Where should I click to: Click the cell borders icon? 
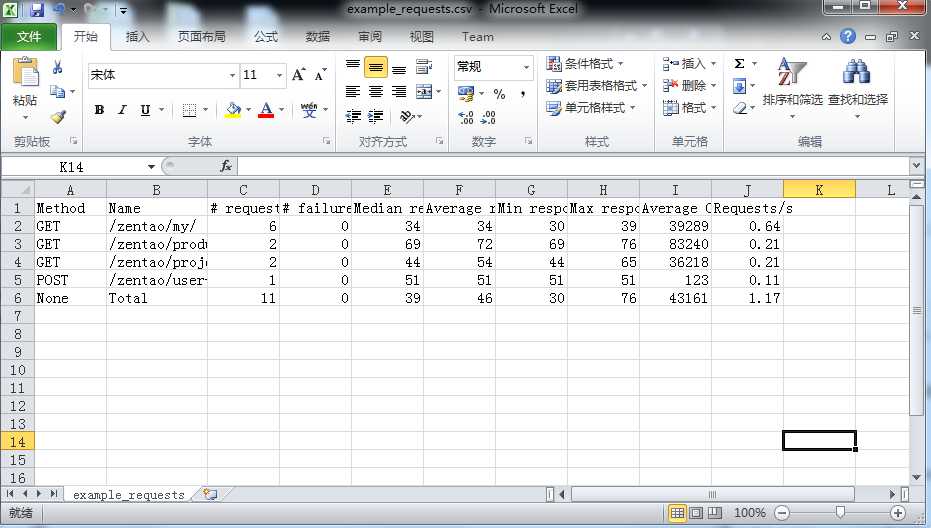click(x=189, y=110)
